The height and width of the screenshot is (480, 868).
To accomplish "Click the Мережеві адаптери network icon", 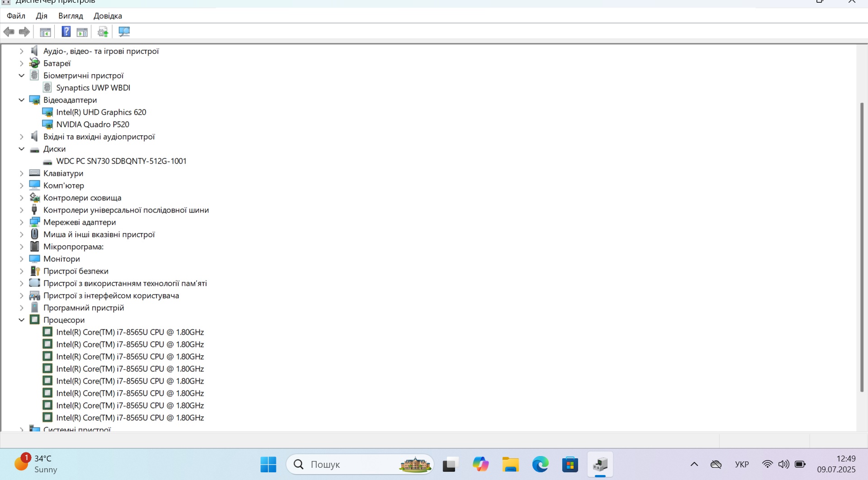I will [34, 222].
